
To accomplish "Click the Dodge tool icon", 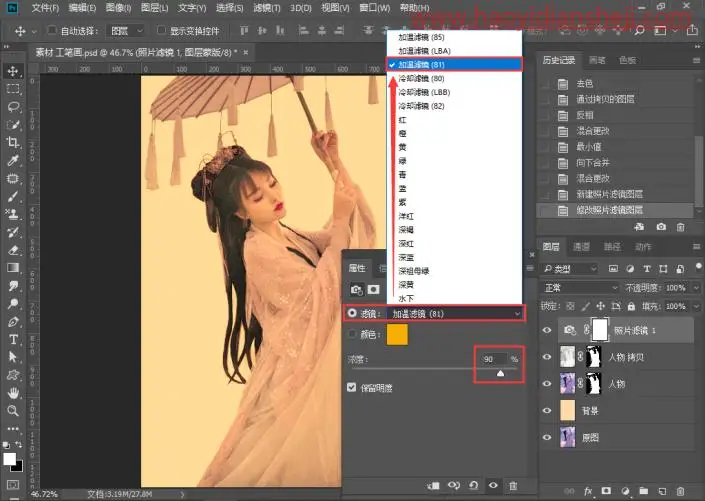I will pos(13,304).
